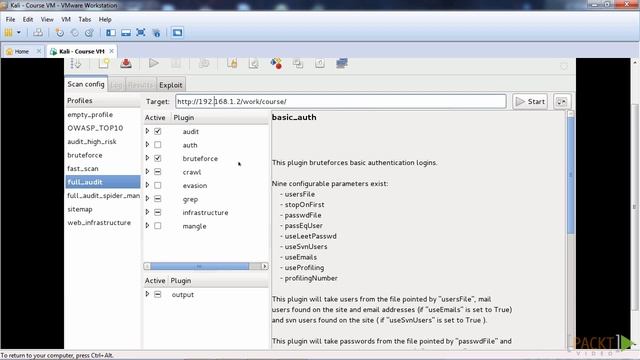Expand the auth plugin tree arrow

[147, 144]
